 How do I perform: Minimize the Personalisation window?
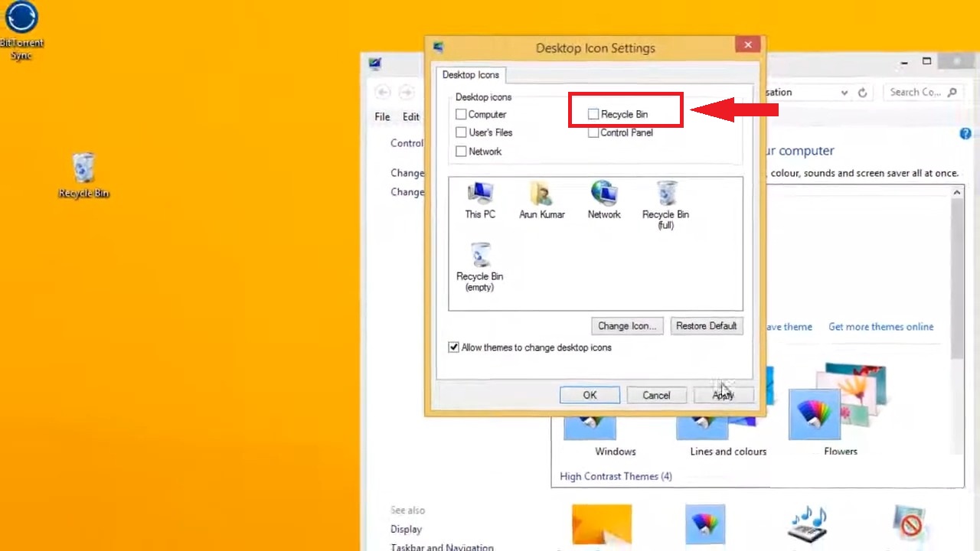(x=904, y=62)
